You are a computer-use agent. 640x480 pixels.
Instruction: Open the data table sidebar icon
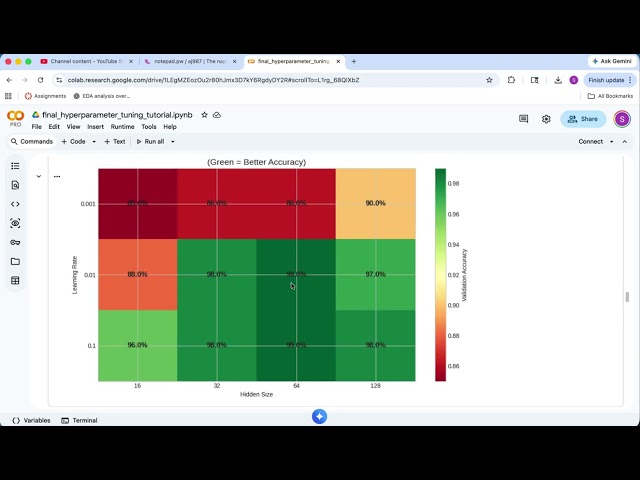pos(15,280)
